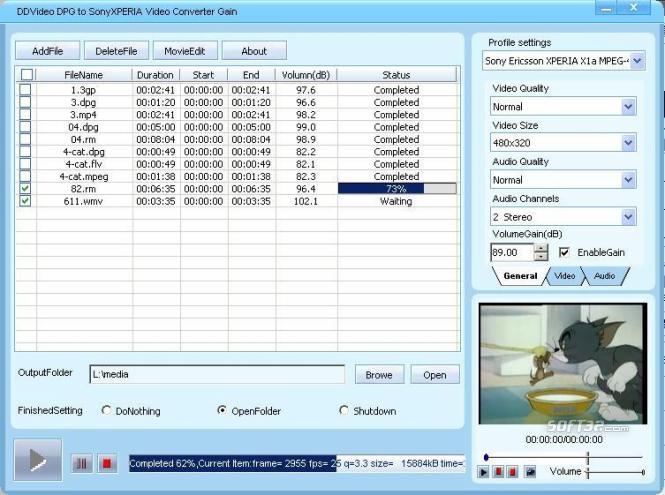The image size is (665, 495).
Task: Check the box for 3.dpg
Action: click(x=25, y=102)
